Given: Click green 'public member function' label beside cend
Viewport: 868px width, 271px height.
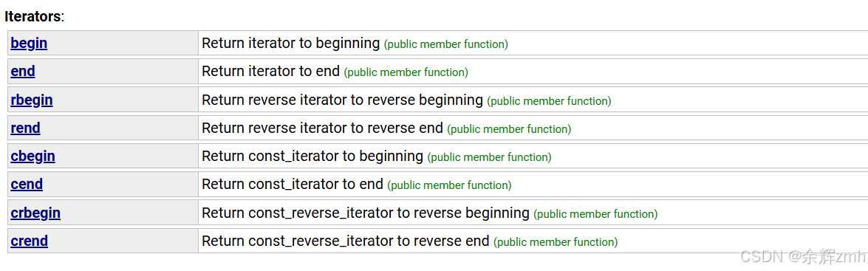Looking at the screenshot, I should pyautogui.click(x=449, y=186).
